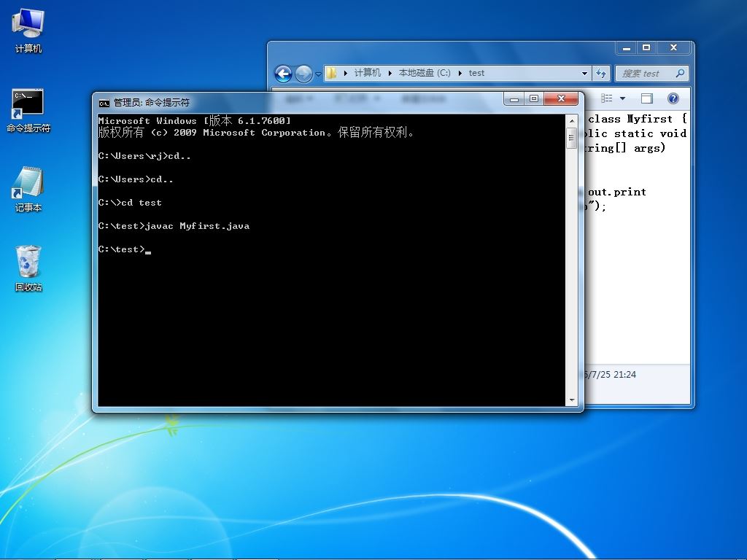Click the Explorer back arrow button

coord(284,74)
